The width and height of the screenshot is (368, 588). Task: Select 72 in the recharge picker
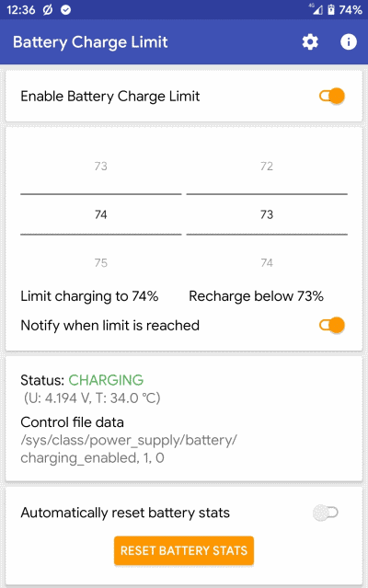pyautogui.click(x=267, y=167)
